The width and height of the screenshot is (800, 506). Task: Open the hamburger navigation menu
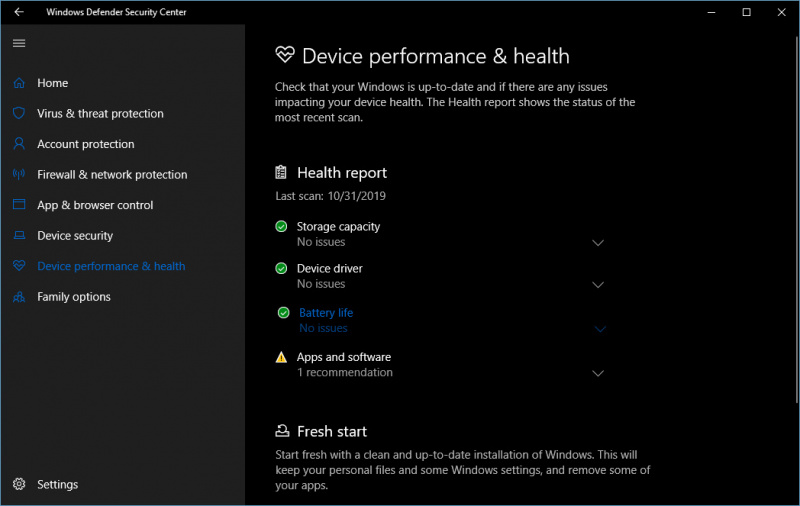19,43
